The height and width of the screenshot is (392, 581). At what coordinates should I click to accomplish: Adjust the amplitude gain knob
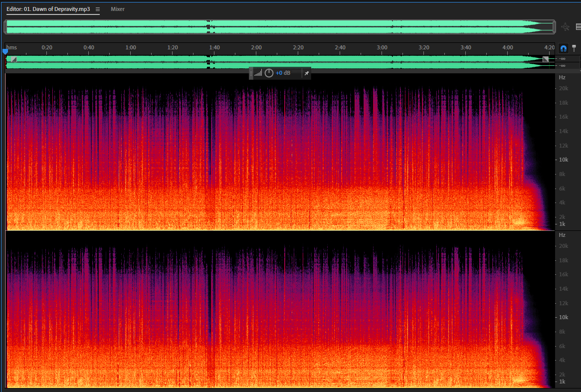point(269,73)
